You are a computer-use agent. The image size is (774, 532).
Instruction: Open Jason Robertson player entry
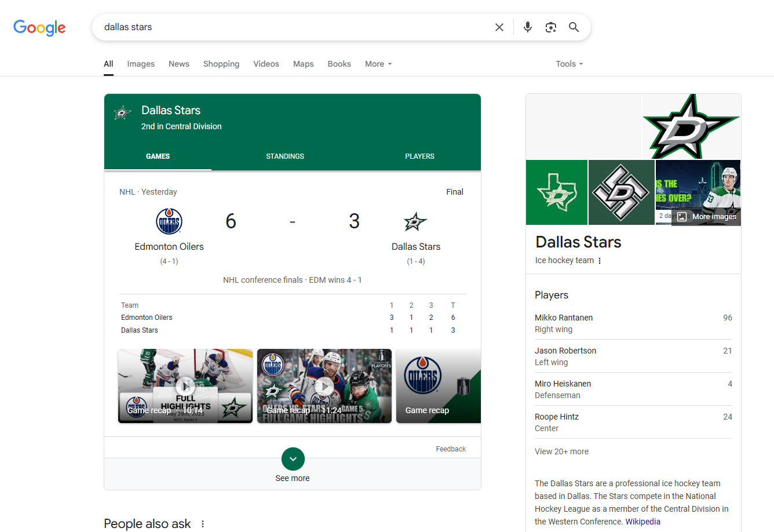pos(633,356)
